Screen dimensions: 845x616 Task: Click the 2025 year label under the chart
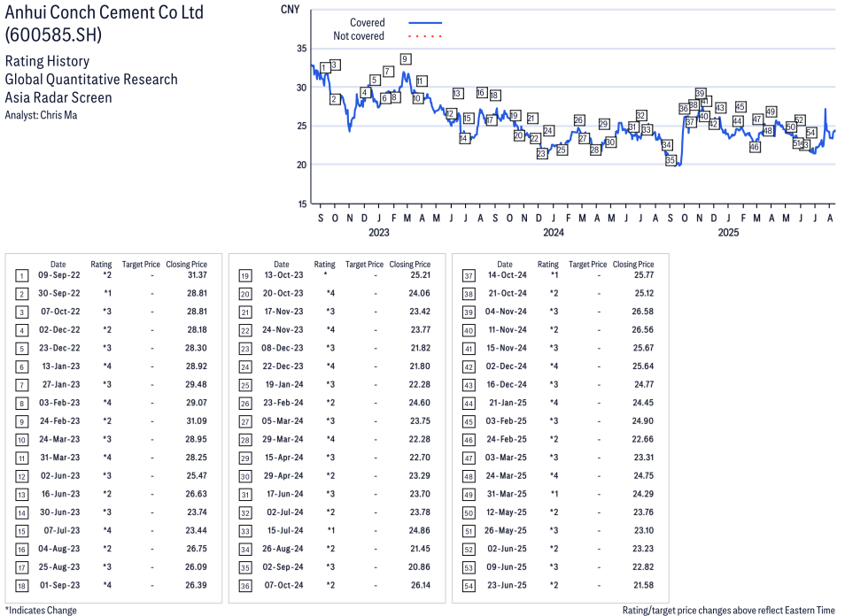click(x=728, y=233)
